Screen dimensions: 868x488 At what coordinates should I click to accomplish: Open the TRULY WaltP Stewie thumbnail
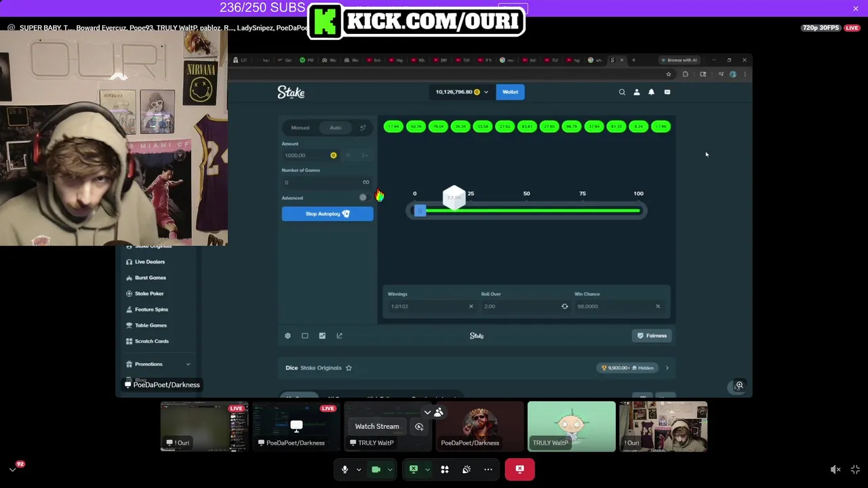(572, 426)
